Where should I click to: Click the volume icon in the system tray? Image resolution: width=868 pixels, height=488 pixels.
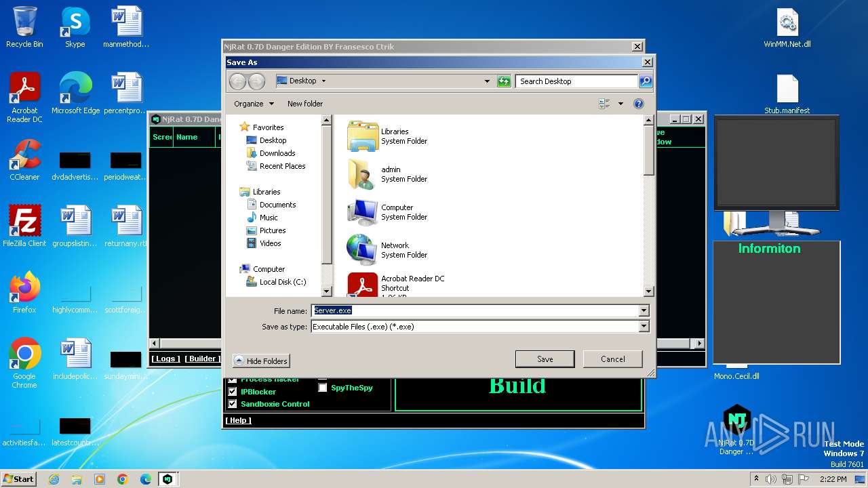click(x=771, y=479)
